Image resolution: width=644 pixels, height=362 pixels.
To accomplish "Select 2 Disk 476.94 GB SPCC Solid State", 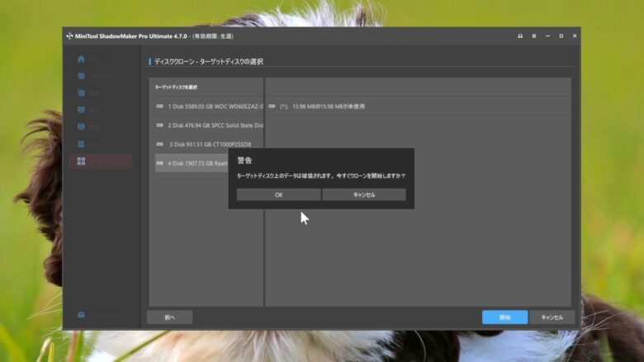I will [209, 125].
